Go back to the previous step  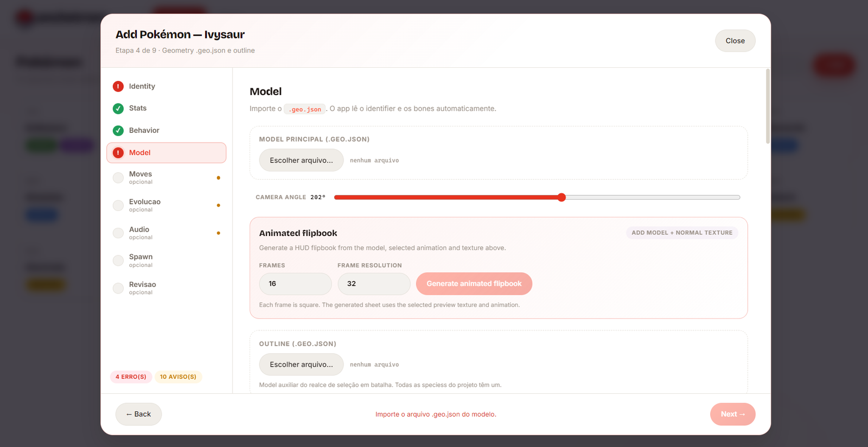(138, 414)
